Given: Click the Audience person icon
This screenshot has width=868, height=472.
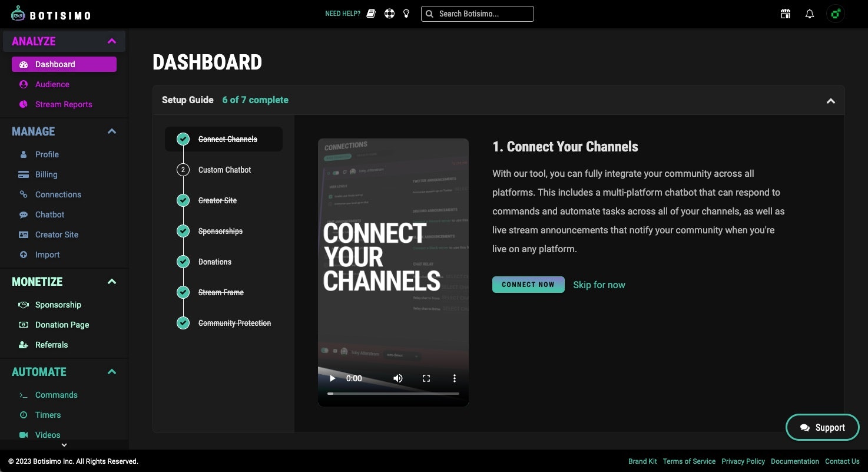Looking at the screenshot, I should [x=24, y=84].
